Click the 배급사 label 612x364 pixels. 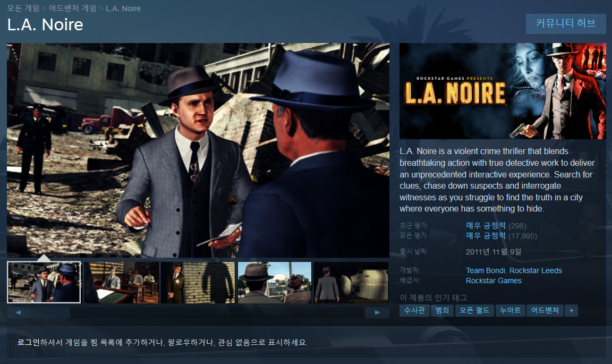point(410,280)
